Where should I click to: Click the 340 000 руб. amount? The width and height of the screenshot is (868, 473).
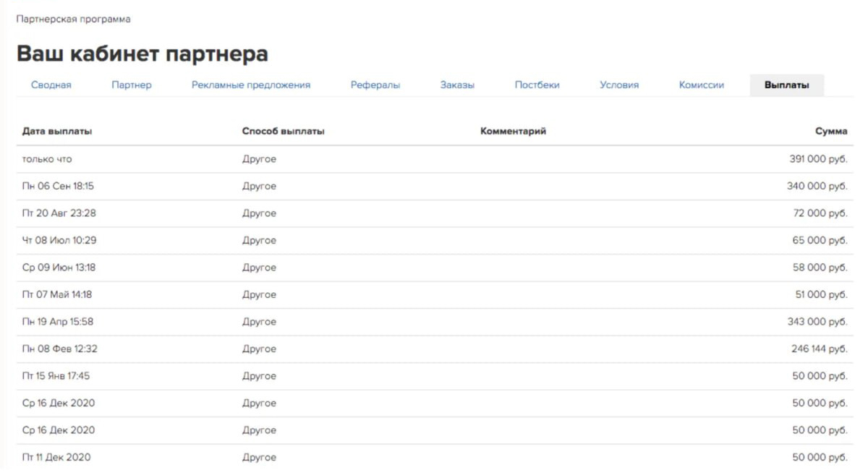point(817,186)
